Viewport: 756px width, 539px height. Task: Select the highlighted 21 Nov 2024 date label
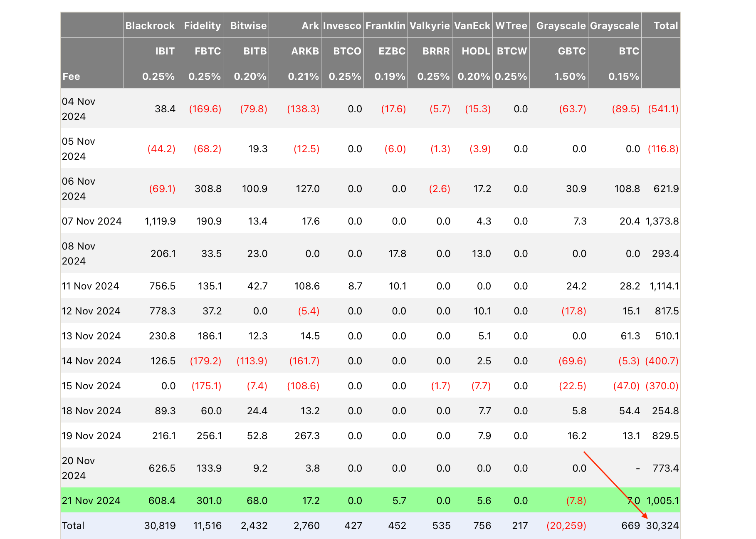coord(91,501)
